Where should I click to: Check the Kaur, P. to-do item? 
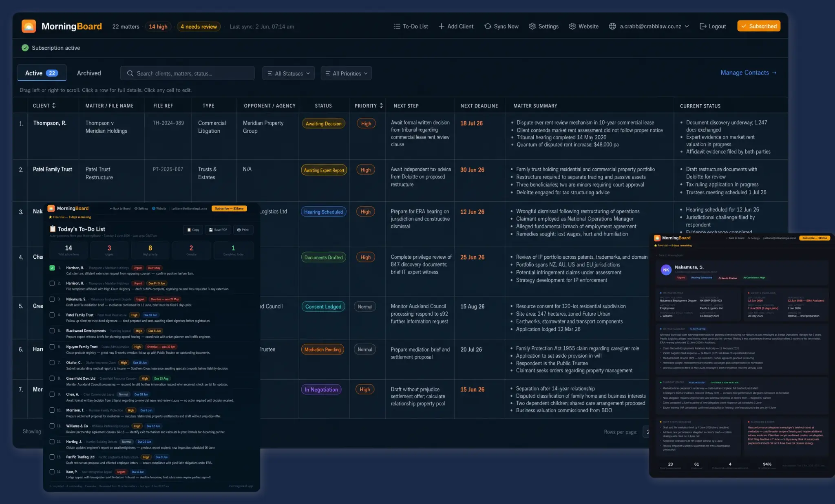[x=52, y=472]
